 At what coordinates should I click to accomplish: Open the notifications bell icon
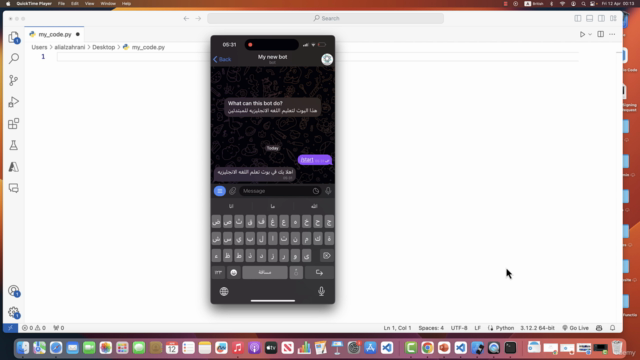click(x=612, y=328)
